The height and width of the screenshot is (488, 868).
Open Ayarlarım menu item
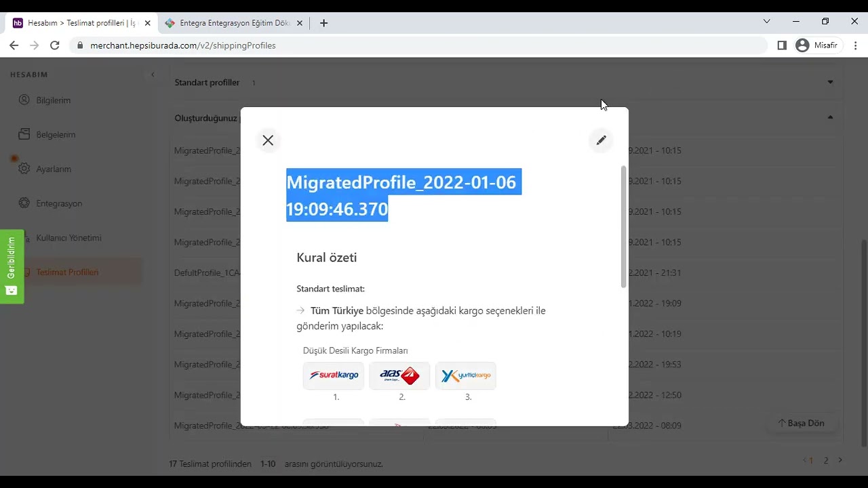tap(54, 169)
